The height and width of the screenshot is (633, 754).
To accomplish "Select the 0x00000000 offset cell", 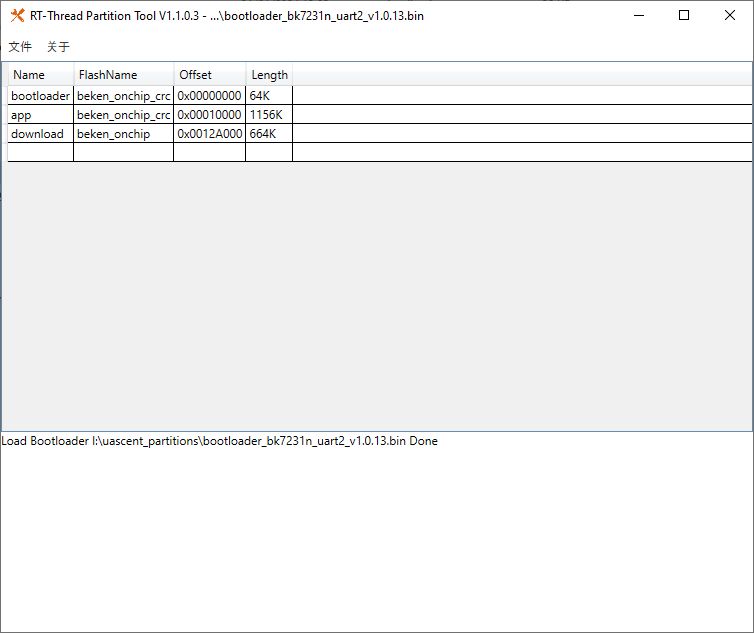I will pos(210,96).
